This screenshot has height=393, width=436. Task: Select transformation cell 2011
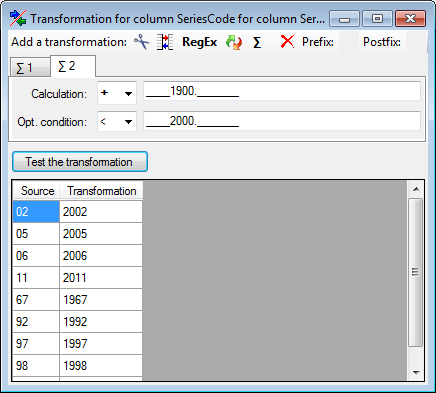101,278
